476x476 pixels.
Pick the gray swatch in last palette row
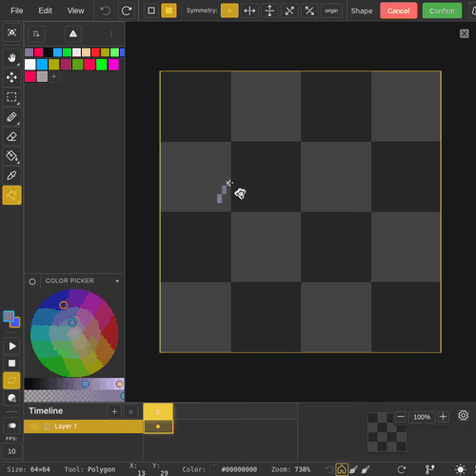(42, 76)
